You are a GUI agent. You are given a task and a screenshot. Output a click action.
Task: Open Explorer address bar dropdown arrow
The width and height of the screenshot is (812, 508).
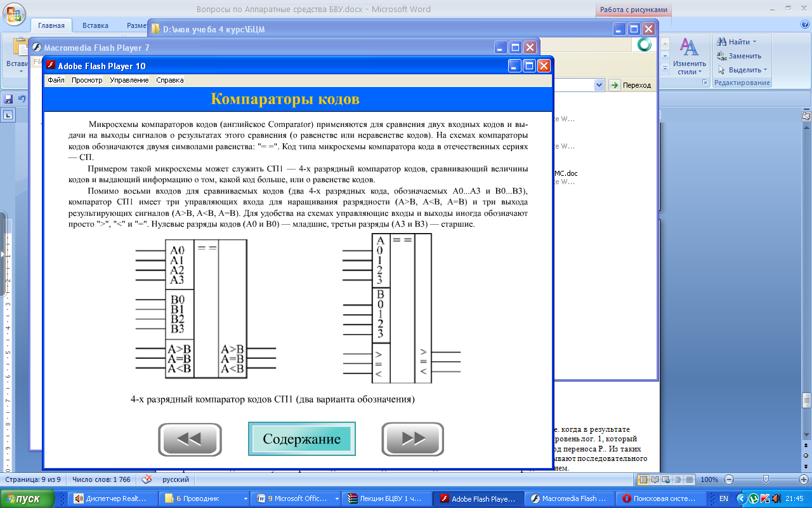(x=599, y=84)
